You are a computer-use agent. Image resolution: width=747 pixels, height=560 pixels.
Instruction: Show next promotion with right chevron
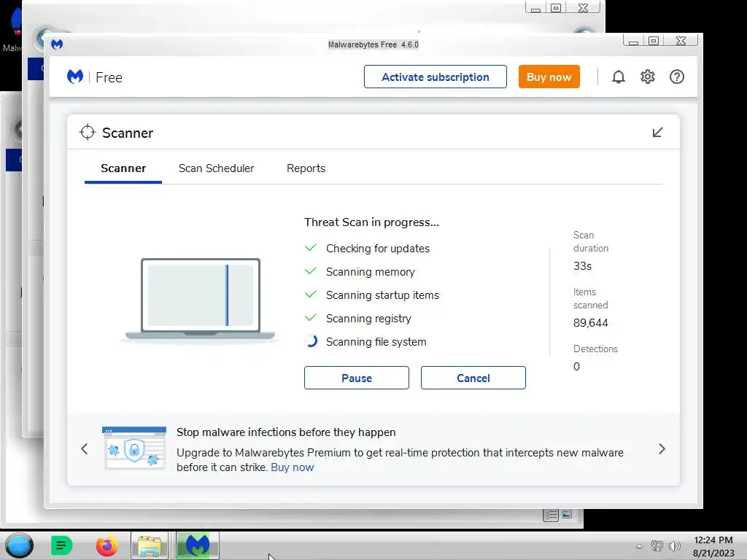[x=662, y=448]
